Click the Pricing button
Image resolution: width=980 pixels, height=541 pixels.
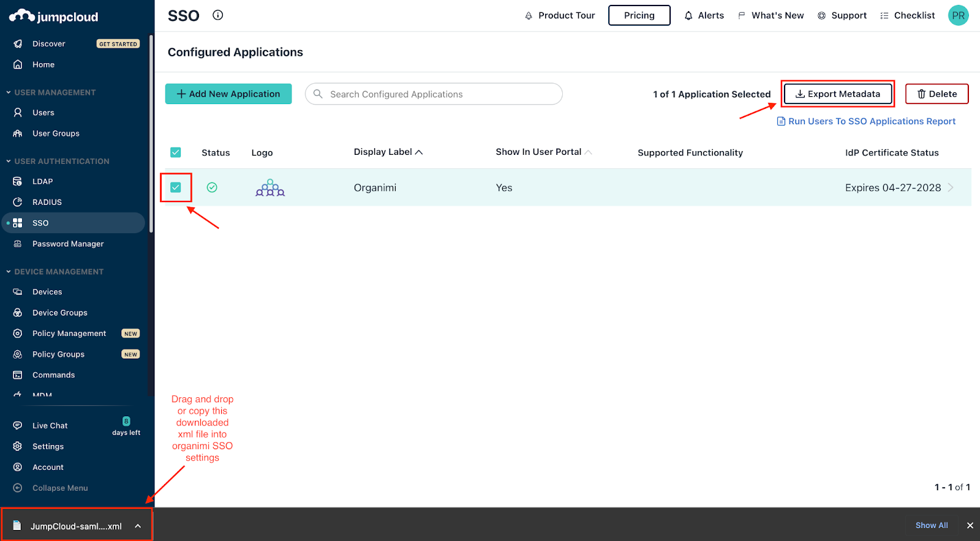639,15
